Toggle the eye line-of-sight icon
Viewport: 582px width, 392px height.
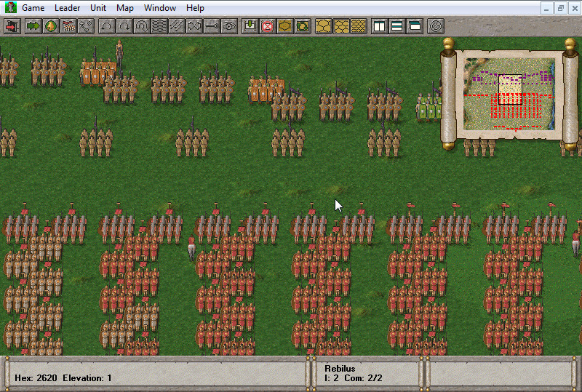pos(229,26)
